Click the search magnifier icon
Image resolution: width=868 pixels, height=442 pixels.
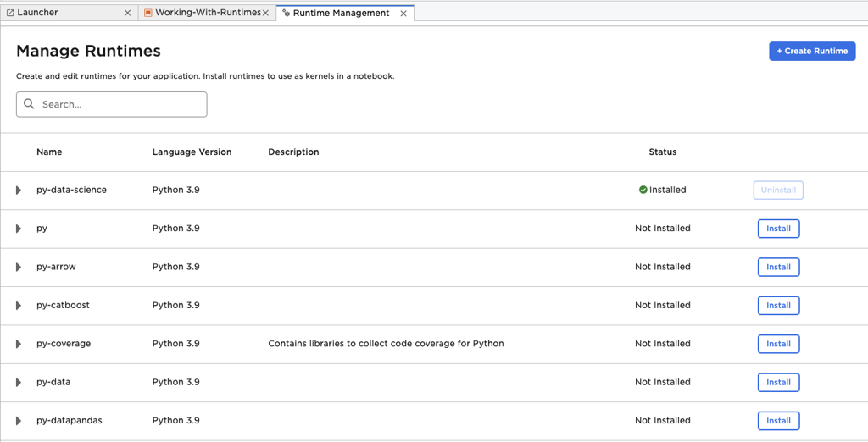click(30, 104)
